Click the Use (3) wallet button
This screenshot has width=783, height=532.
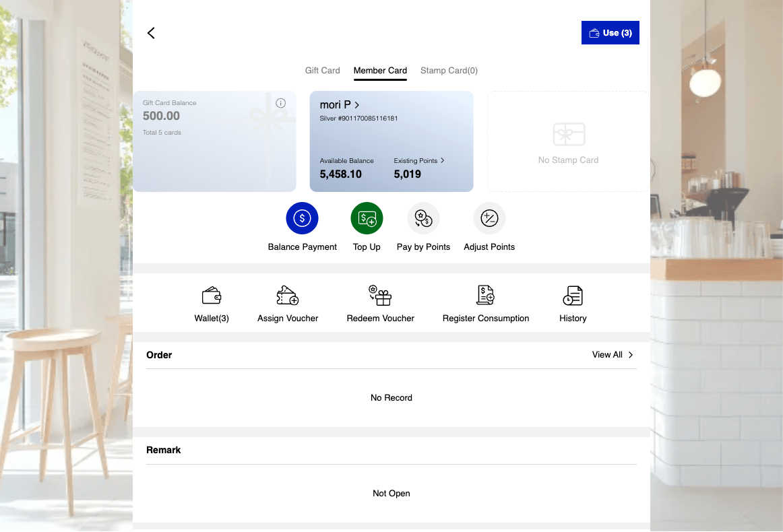point(610,33)
